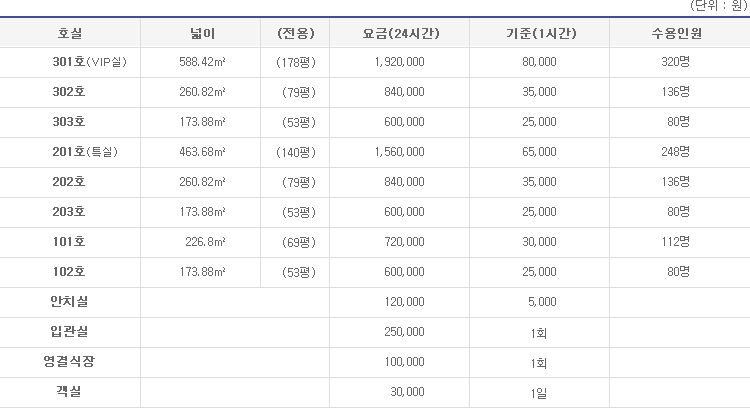Click the 201호(특실) row label
750x408 pixels.
click(85, 152)
